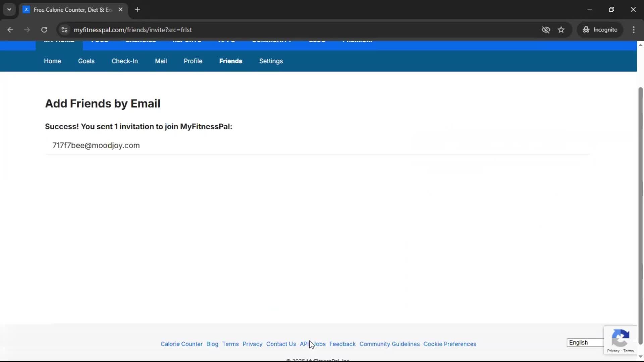The image size is (644, 362).
Task: Go to the Goals section
Action: [86, 61]
